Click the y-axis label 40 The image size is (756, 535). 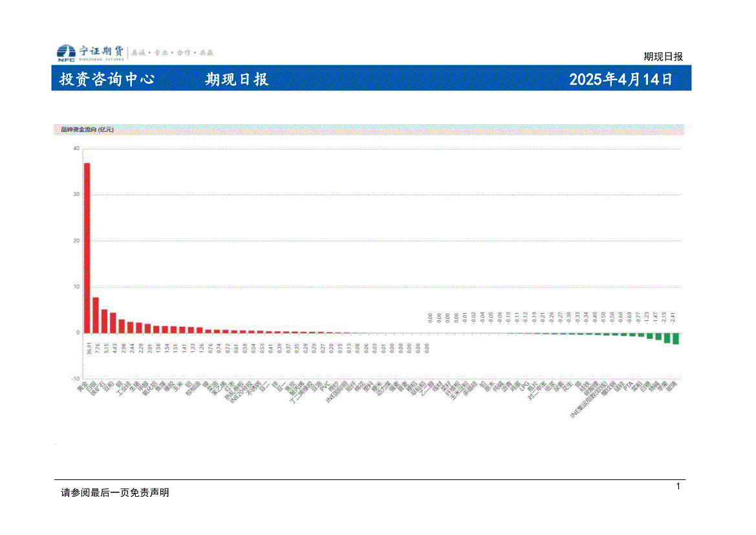[x=76, y=148]
